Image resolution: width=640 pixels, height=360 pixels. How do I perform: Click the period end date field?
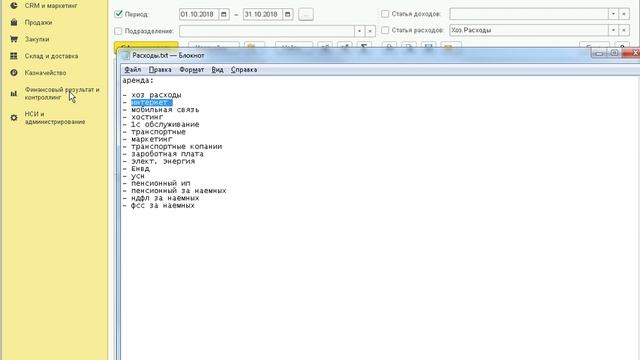(263, 14)
